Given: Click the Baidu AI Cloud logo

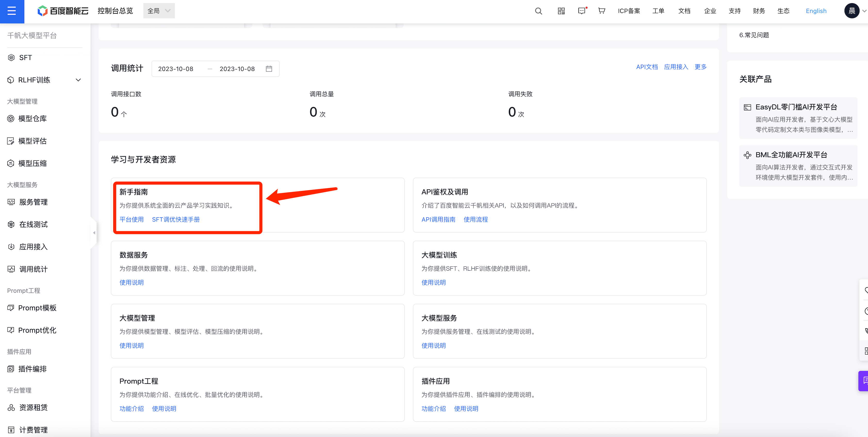Looking at the screenshot, I should 63,11.
